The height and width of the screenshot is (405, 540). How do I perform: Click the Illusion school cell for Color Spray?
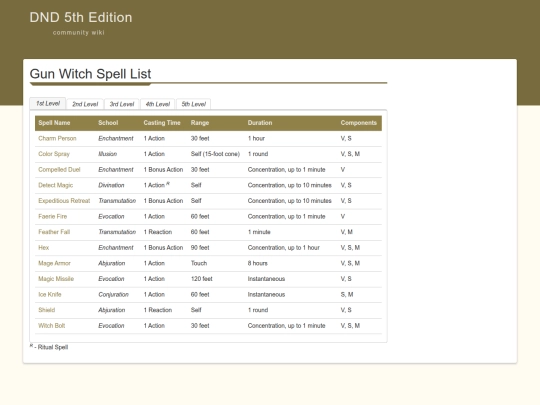click(x=107, y=154)
